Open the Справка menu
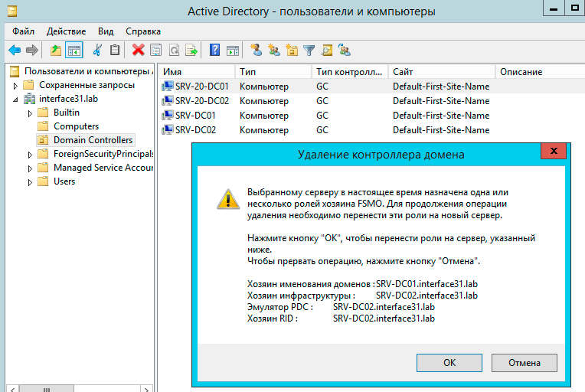The width and height of the screenshot is (585, 392). pos(143,31)
